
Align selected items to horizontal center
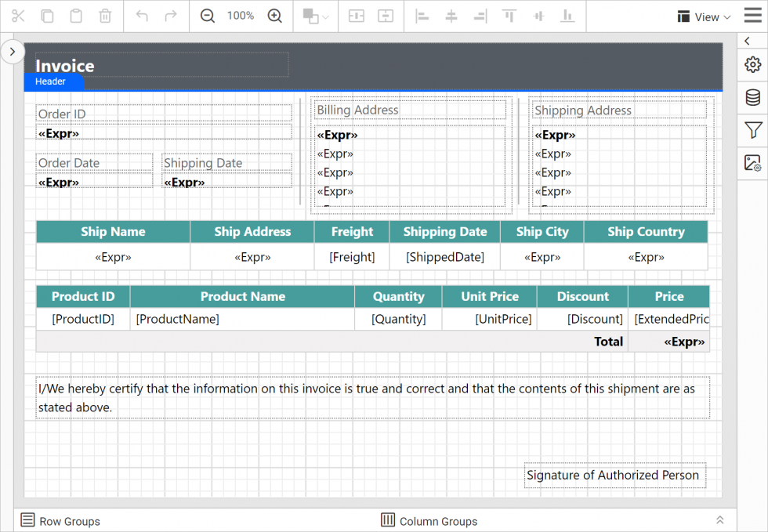pos(451,16)
